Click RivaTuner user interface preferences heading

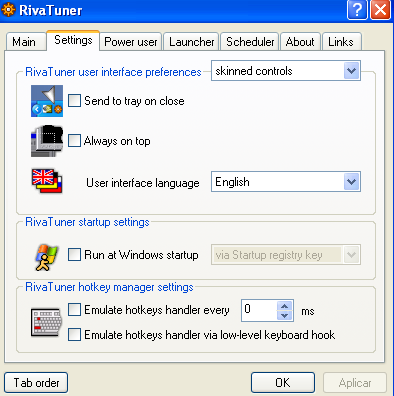[113, 72]
